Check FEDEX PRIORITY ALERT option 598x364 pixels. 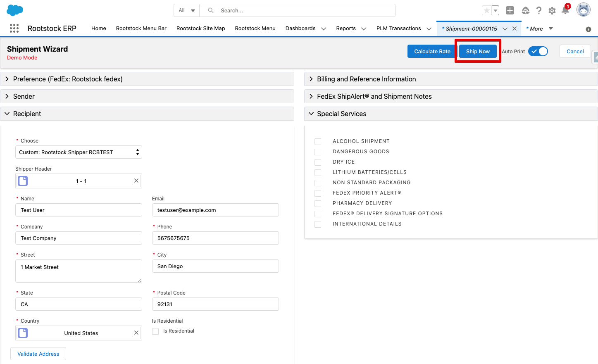pyautogui.click(x=318, y=193)
